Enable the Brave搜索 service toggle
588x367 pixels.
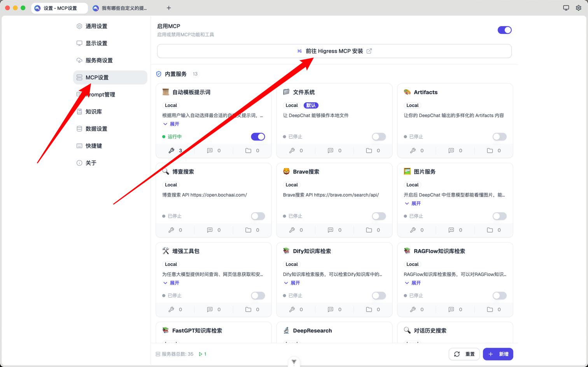pos(379,216)
